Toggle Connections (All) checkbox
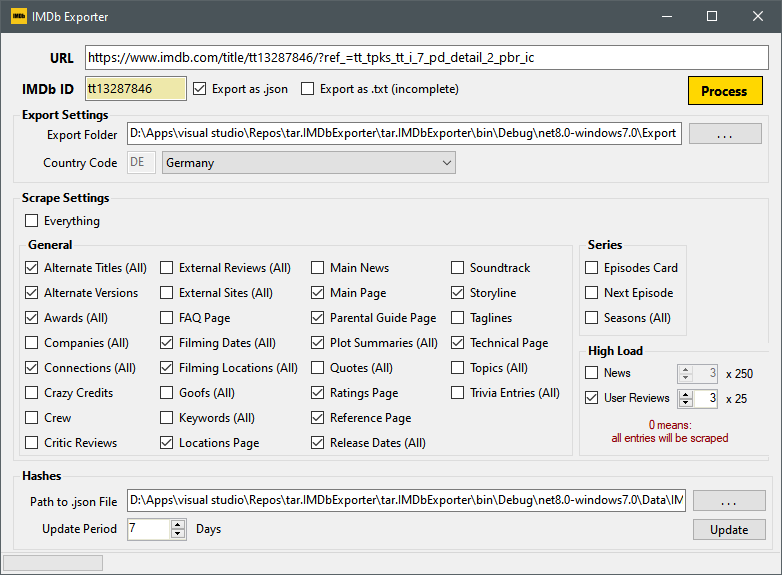The width and height of the screenshot is (782, 575). pyautogui.click(x=31, y=368)
